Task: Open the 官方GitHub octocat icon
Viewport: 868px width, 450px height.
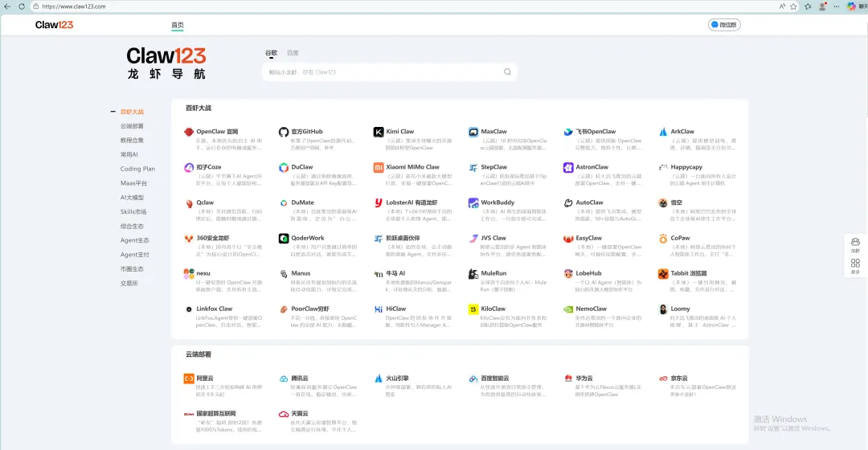Action: tap(284, 132)
